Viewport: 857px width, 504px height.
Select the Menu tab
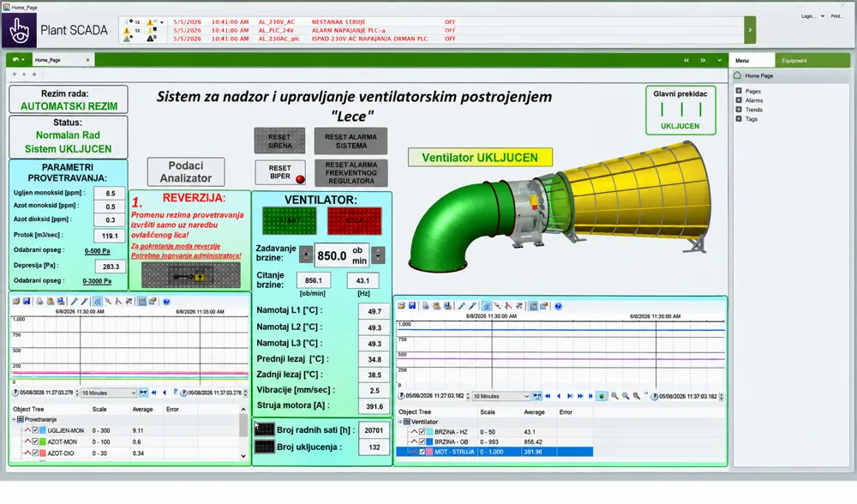pyautogui.click(x=752, y=60)
